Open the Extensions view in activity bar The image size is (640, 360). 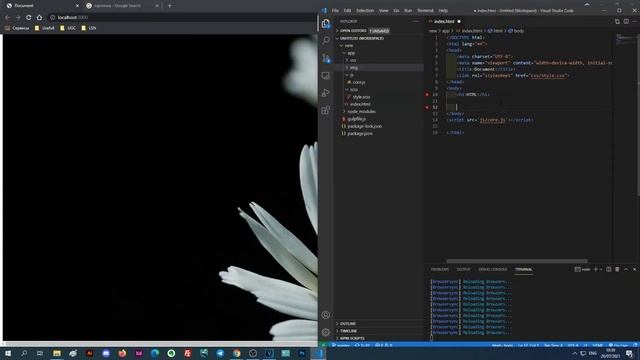click(x=326, y=110)
